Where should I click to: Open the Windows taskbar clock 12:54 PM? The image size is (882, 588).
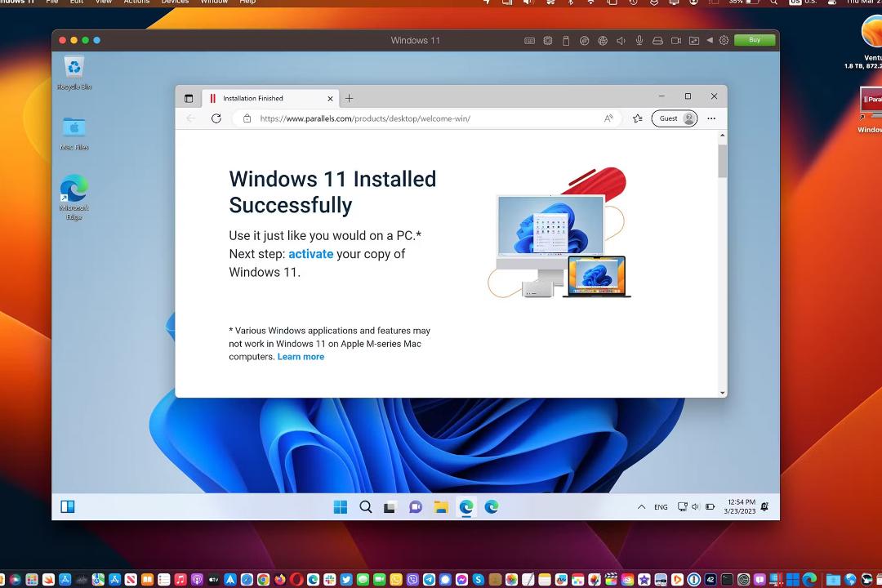pyautogui.click(x=740, y=506)
